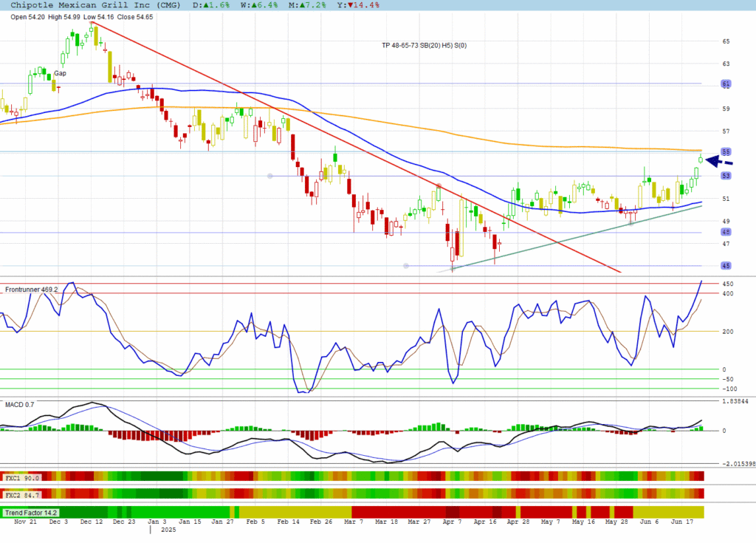The image size is (756, 543).
Task: Select the Dec 23 date label
Action: 124,522
